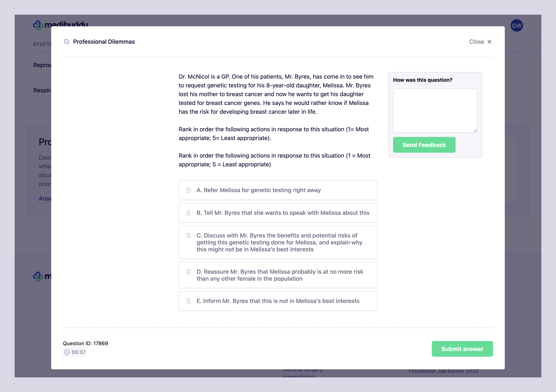Click the 00:37 timer badge
This screenshot has width=556, height=392.
tap(75, 352)
